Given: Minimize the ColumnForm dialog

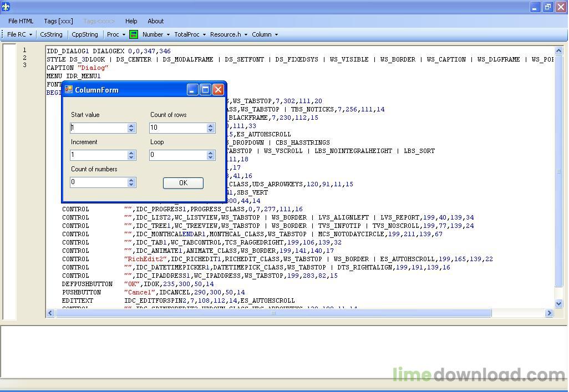Looking at the screenshot, I should (192, 89).
